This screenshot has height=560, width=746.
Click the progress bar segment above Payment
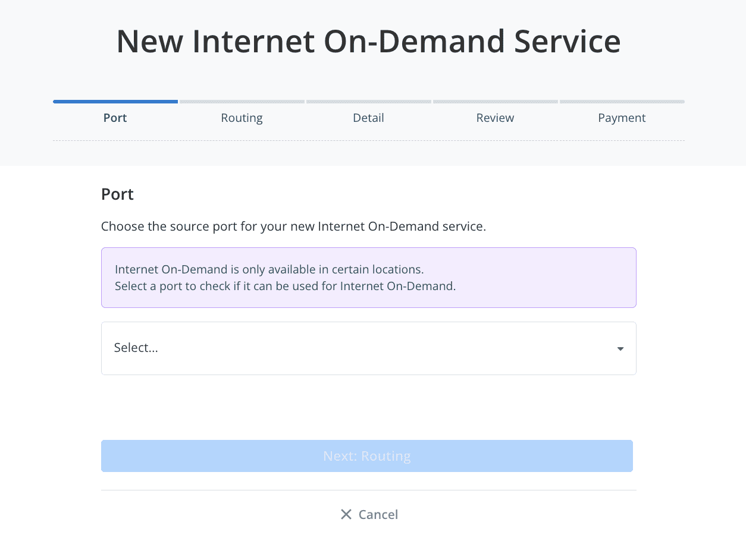[x=622, y=102]
